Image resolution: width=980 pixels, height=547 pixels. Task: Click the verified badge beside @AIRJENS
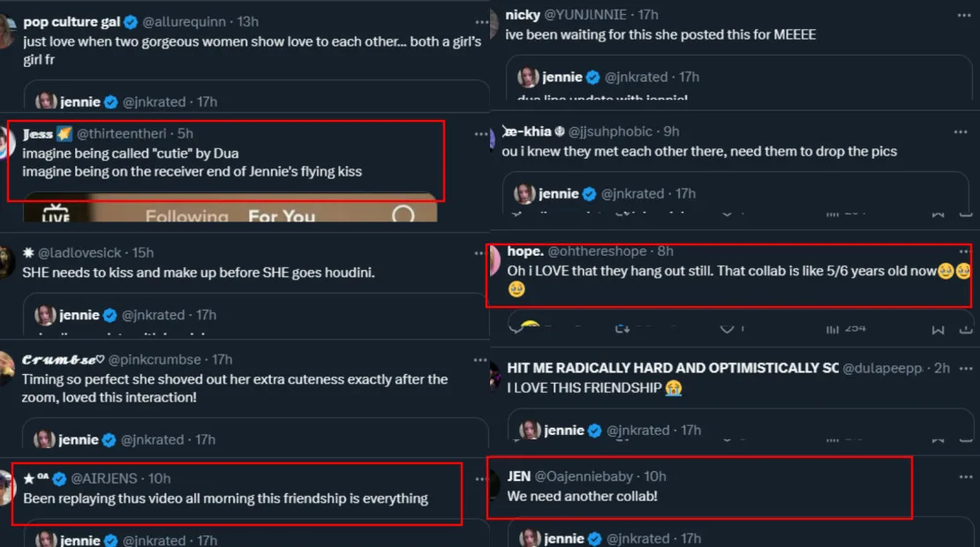(59, 479)
